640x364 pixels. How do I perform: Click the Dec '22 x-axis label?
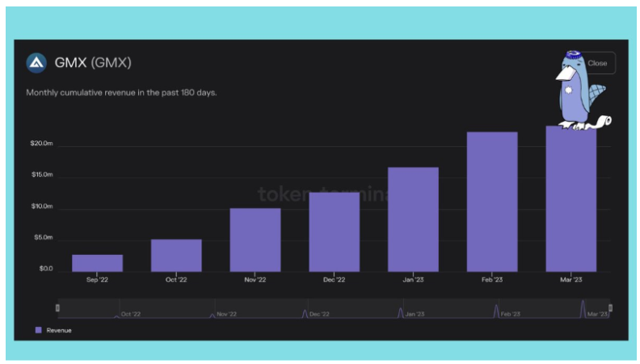[x=335, y=279]
